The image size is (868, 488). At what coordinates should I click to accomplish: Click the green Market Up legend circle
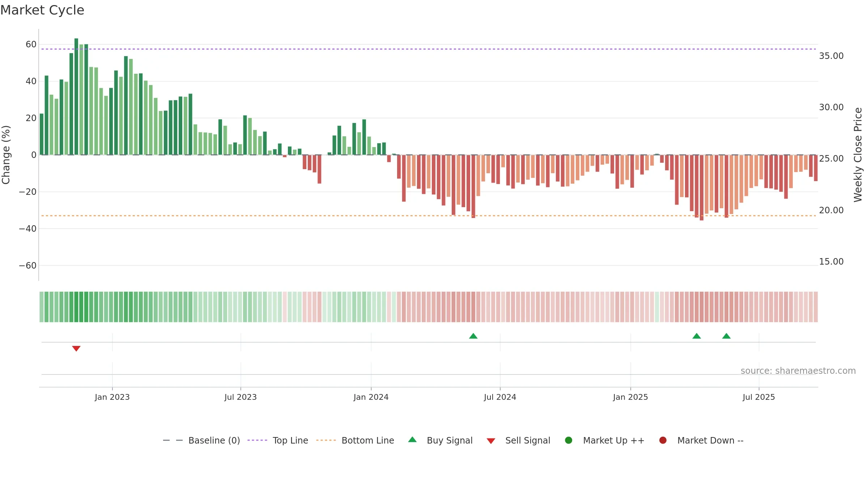tap(569, 440)
